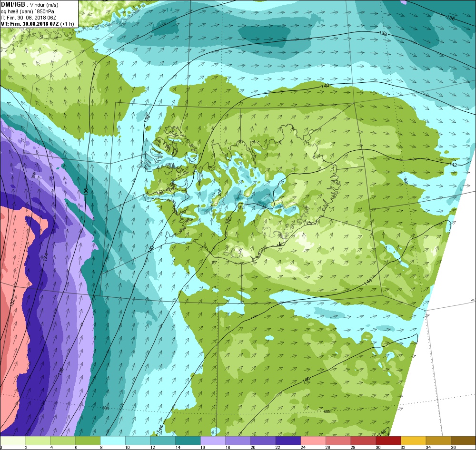Screen dimensions: 476x450
Task: Choose the 30–32 m/s dark red legend swatch
Action: [x=388, y=440]
